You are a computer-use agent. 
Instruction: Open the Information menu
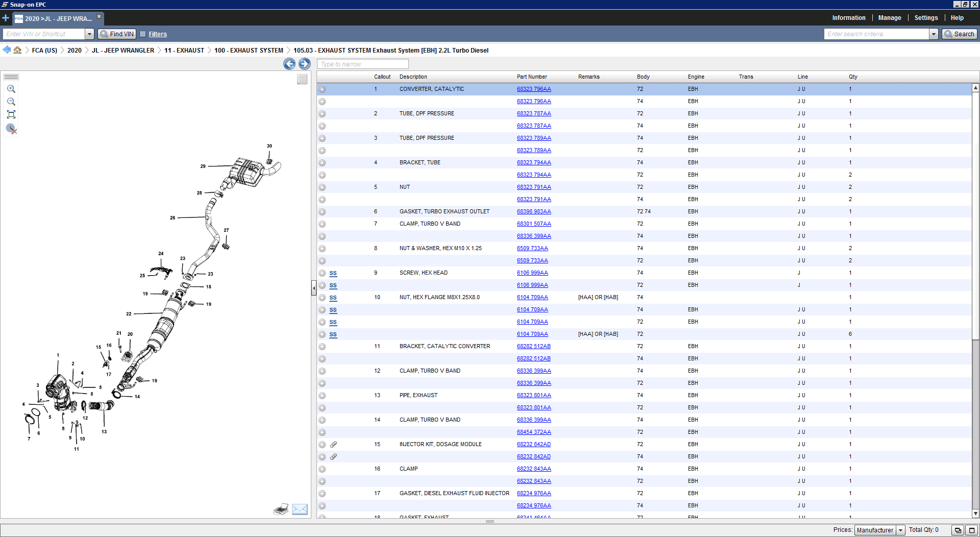coord(848,18)
